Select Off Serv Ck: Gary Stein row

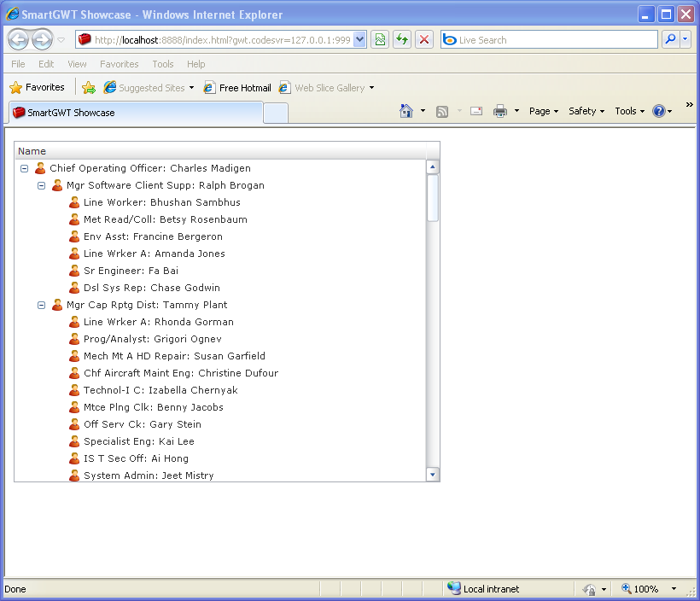[x=220, y=424]
